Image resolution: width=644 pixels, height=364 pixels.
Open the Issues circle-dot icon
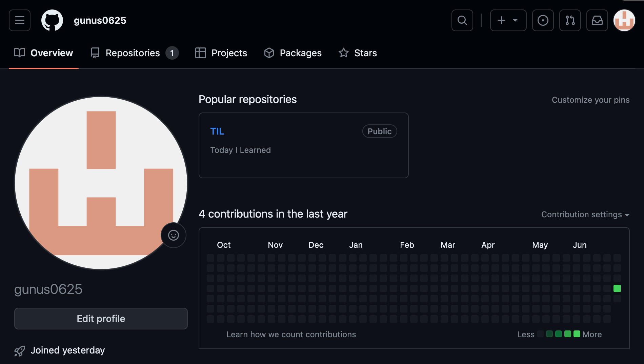tap(543, 20)
